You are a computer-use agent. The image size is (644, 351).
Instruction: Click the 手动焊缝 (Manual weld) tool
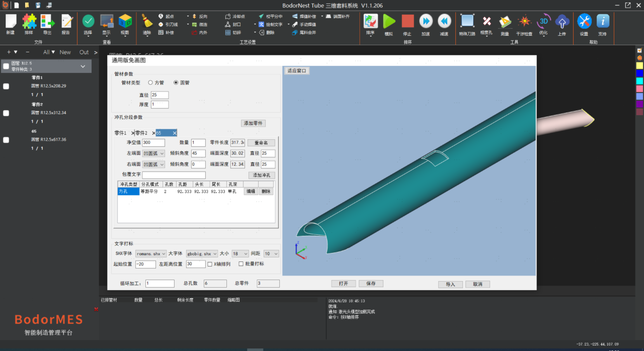coord(304,25)
